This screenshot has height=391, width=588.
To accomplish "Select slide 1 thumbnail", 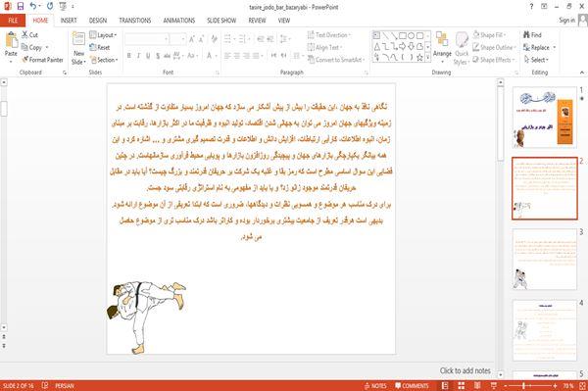I will 545,118.
